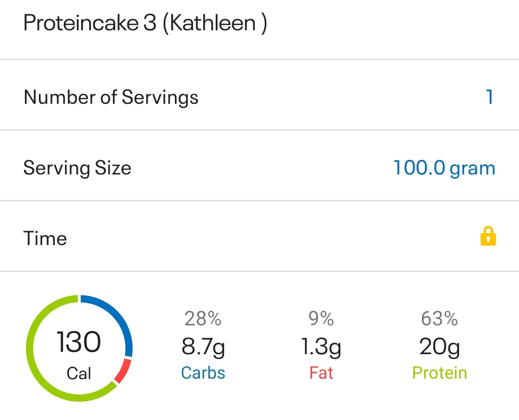The image size is (519, 420).
Task: Select the Number of Servings label
Action: (111, 97)
